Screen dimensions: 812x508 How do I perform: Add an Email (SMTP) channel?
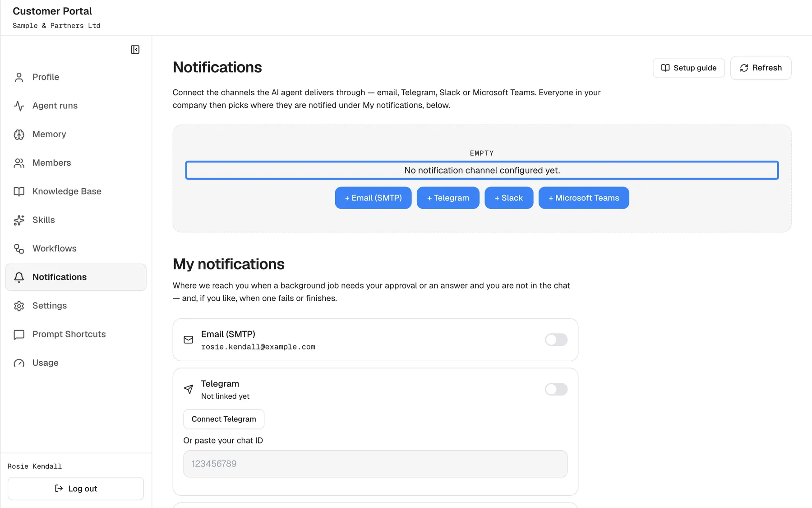click(373, 198)
